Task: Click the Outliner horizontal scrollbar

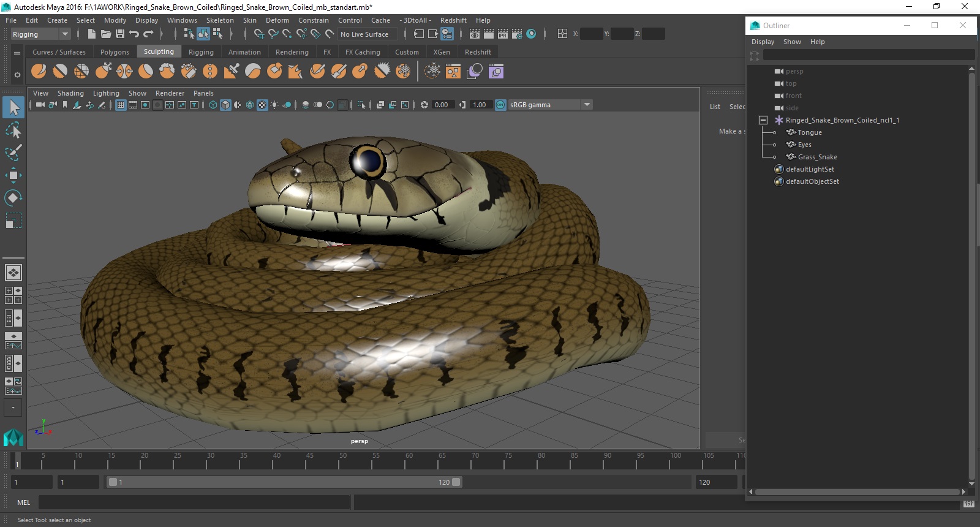Action: [858, 491]
